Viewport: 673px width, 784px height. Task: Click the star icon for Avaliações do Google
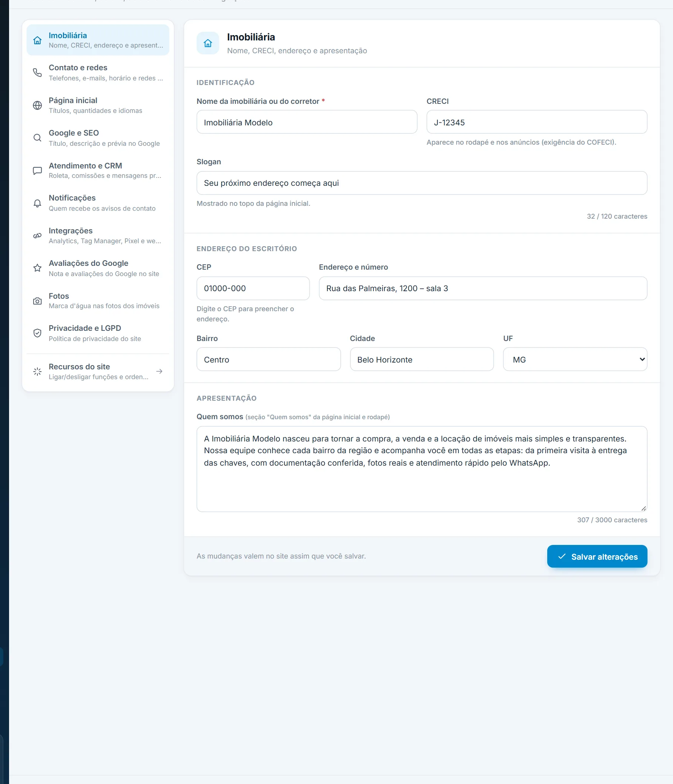(x=37, y=268)
